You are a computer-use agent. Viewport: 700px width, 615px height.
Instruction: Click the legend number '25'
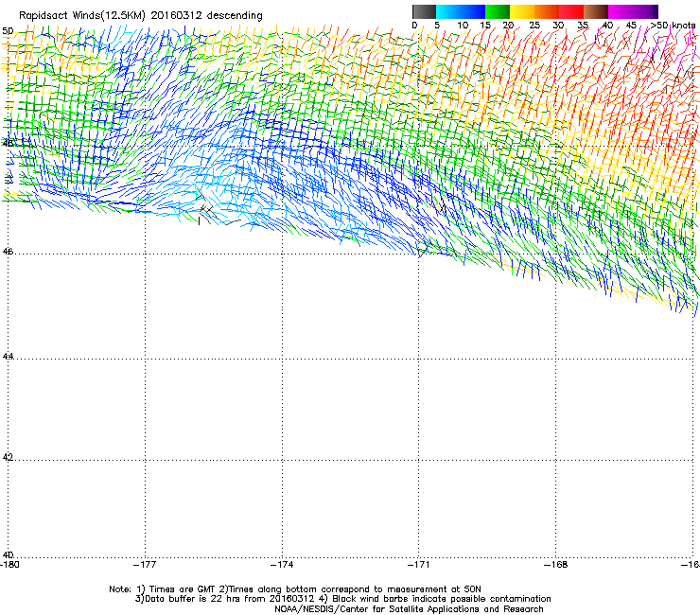(x=534, y=26)
